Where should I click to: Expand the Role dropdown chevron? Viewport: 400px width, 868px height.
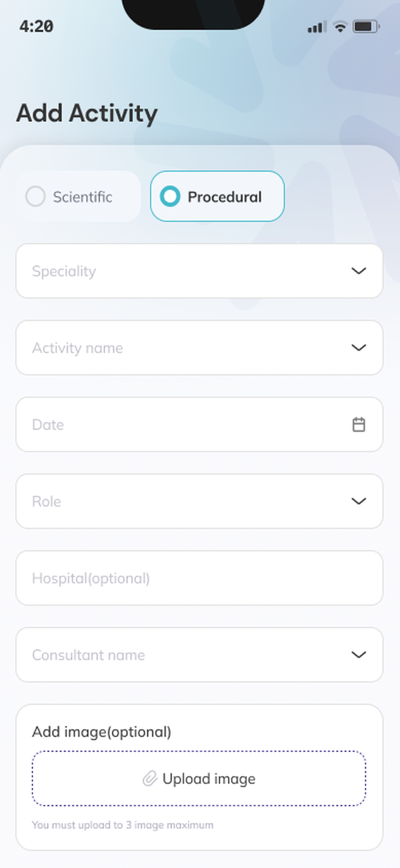(358, 501)
